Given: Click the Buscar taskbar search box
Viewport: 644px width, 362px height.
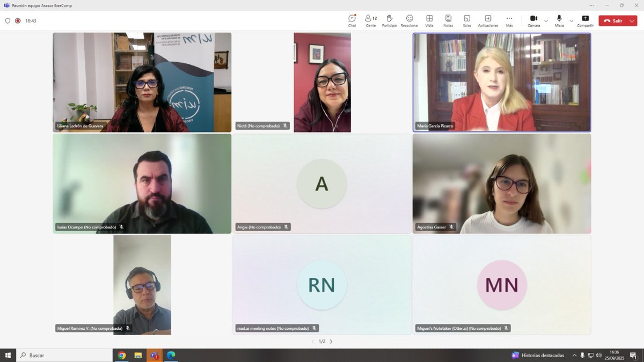Looking at the screenshot, I should coord(64,355).
